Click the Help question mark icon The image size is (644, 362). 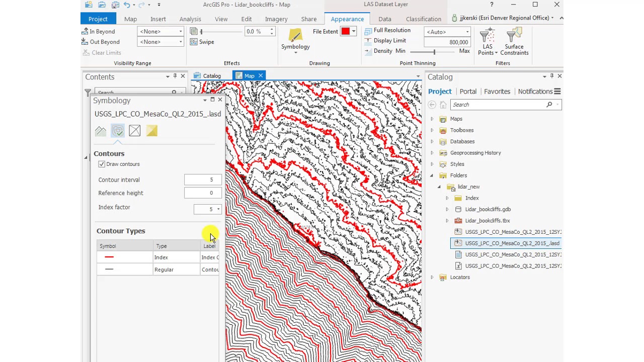[492, 5]
